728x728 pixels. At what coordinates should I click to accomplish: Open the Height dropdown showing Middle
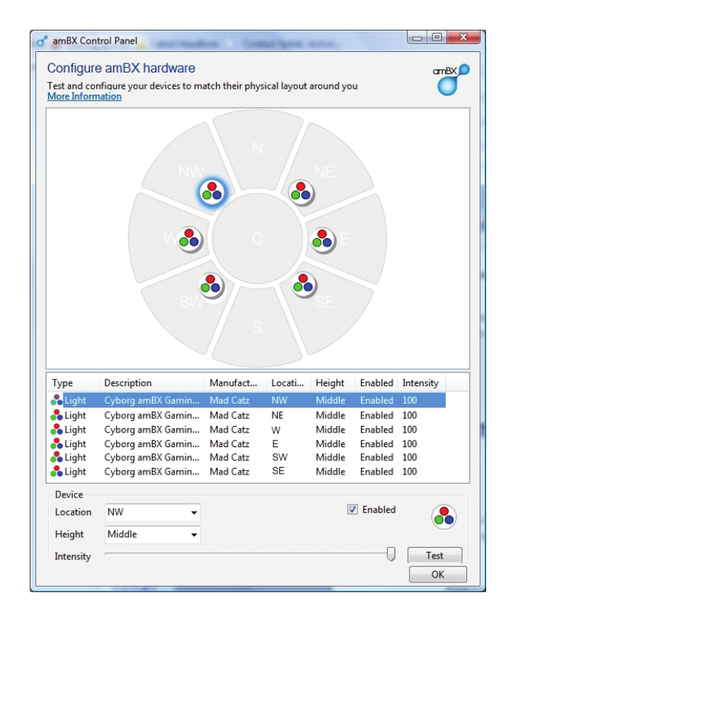[x=153, y=534]
